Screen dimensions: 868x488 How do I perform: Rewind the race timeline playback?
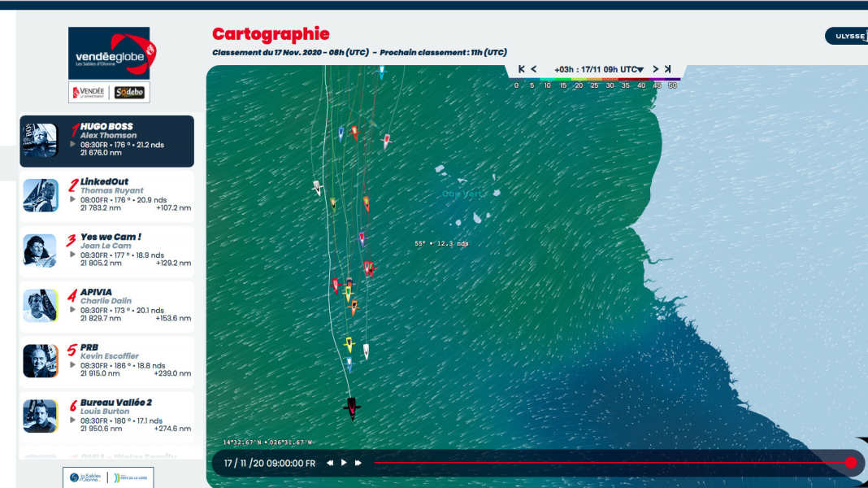[330, 463]
